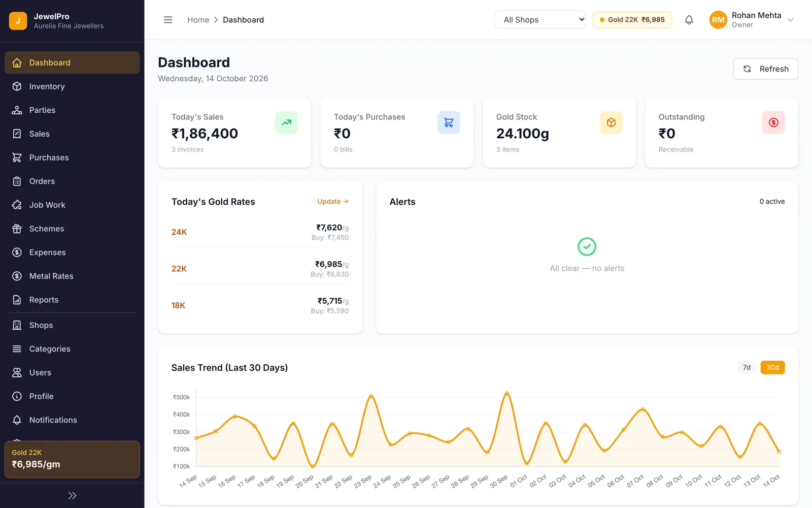The image size is (812, 508).
Task: Click the Gold 22K rate badge in header
Action: click(x=632, y=20)
